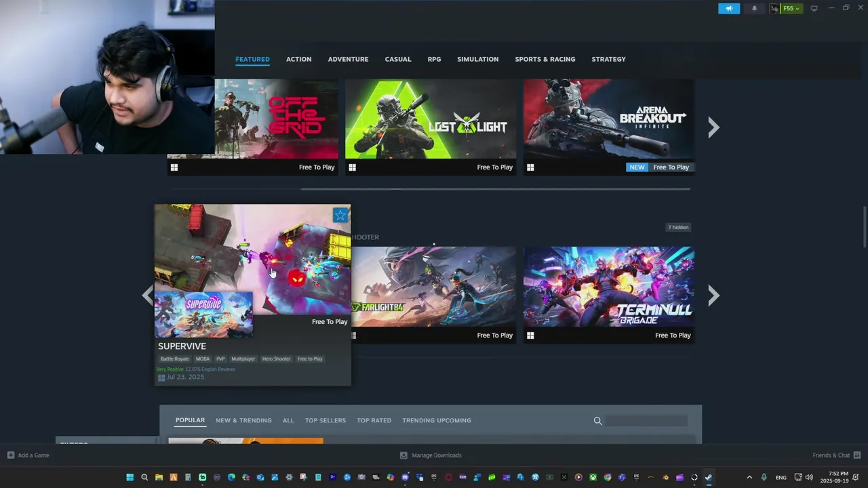
Task: Click the Hero Shooter tag
Action: point(276,359)
